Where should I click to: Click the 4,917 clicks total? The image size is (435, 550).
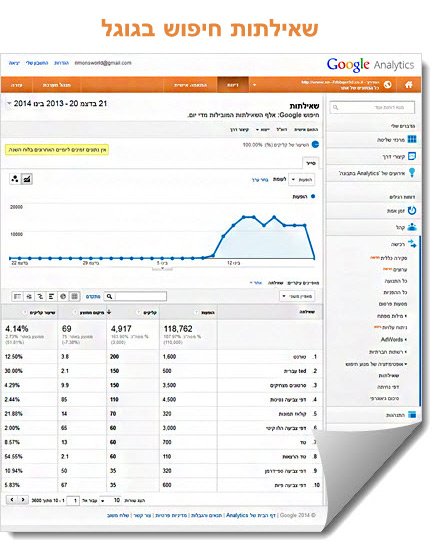[121, 329]
